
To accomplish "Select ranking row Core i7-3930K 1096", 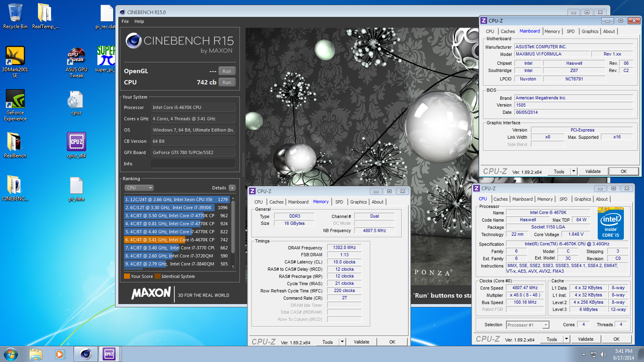I will pyautogui.click(x=177, y=208).
